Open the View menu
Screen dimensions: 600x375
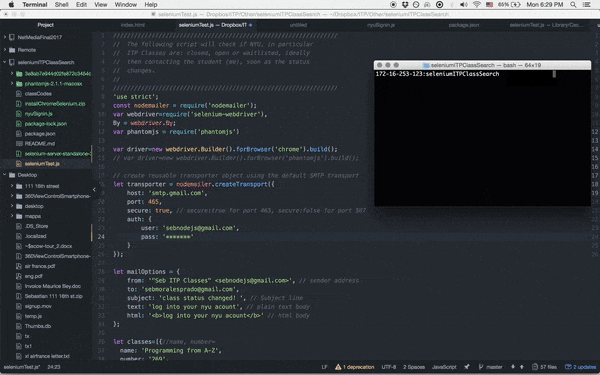tap(101, 5)
